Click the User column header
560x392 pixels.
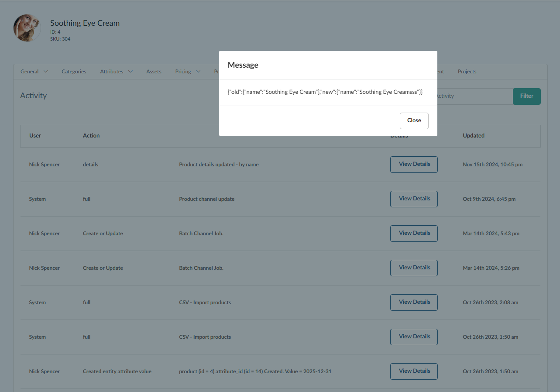click(35, 136)
